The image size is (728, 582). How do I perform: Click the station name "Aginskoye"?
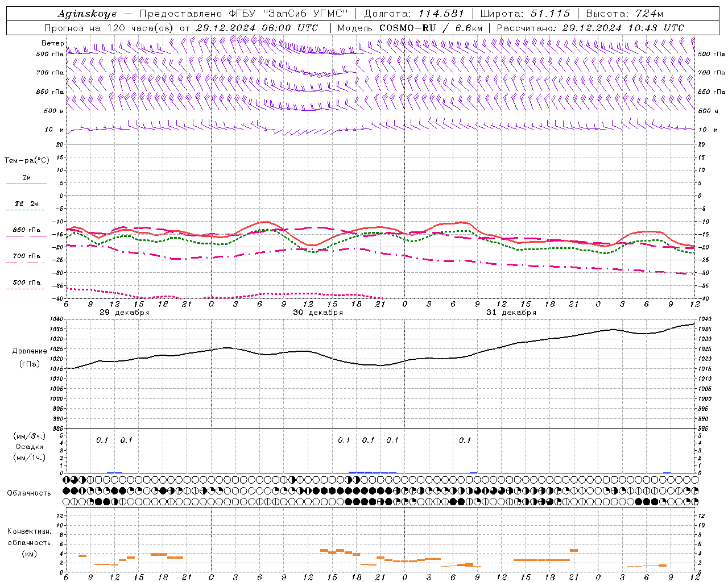[x=87, y=14]
